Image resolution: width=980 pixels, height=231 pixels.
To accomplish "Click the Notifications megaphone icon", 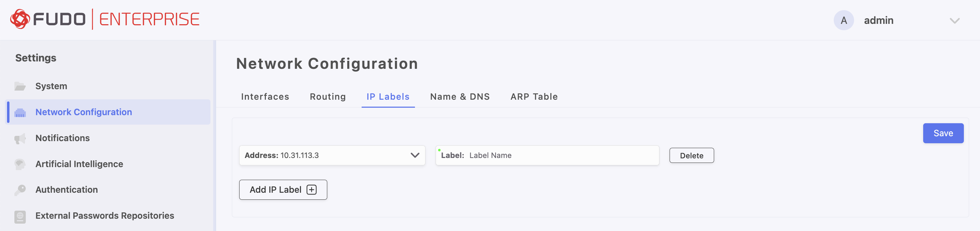I will coord(20,139).
